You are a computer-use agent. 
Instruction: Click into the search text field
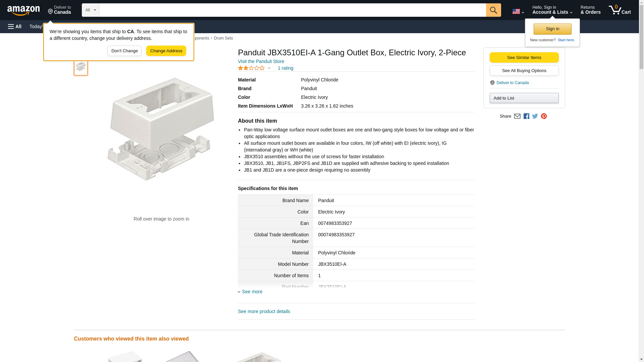pos(292,10)
